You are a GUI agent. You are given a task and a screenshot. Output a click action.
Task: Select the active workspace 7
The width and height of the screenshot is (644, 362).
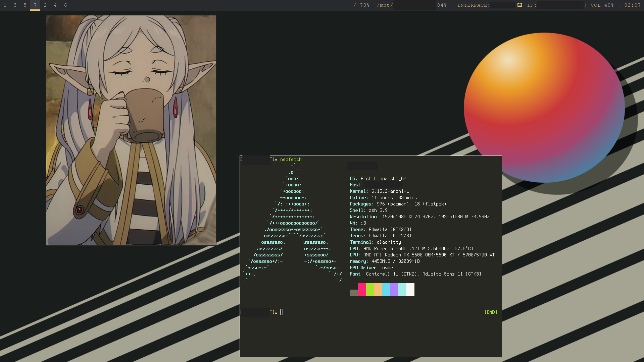(x=35, y=5)
